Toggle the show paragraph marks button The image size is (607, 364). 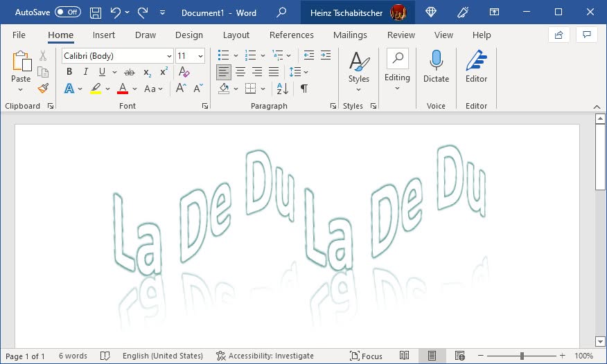click(x=304, y=89)
